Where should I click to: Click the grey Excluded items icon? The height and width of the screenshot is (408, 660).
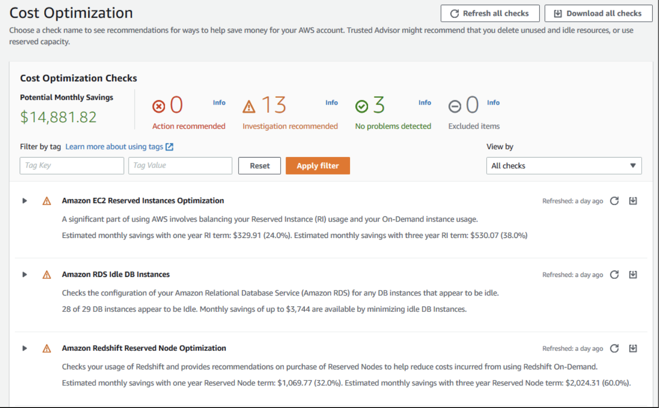coord(455,106)
